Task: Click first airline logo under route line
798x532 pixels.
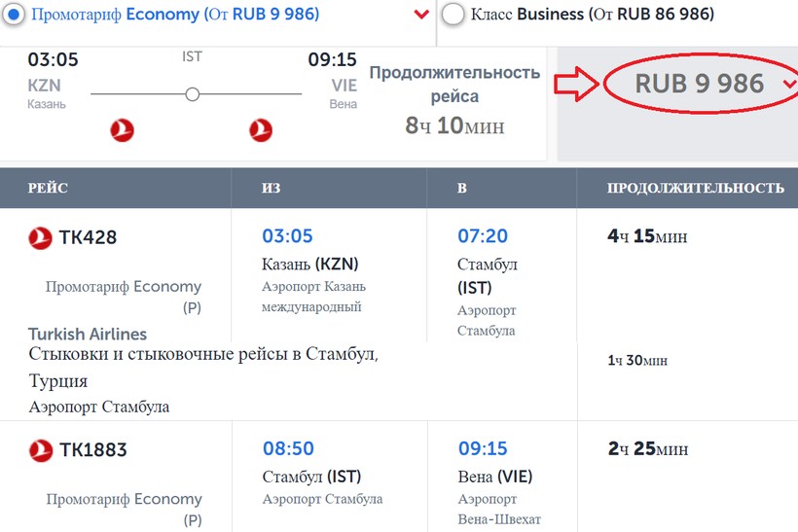Action: click(x=123, y=128)
